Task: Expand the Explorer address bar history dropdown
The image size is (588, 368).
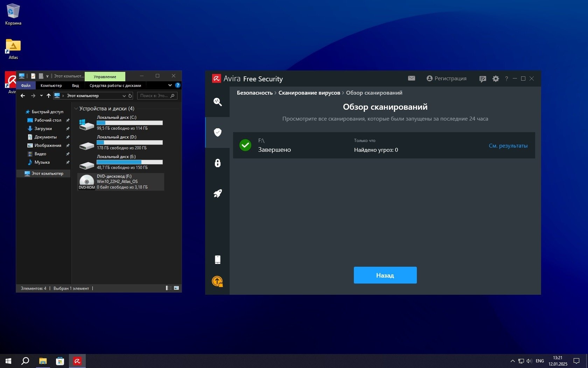Action: pos(124,96)
